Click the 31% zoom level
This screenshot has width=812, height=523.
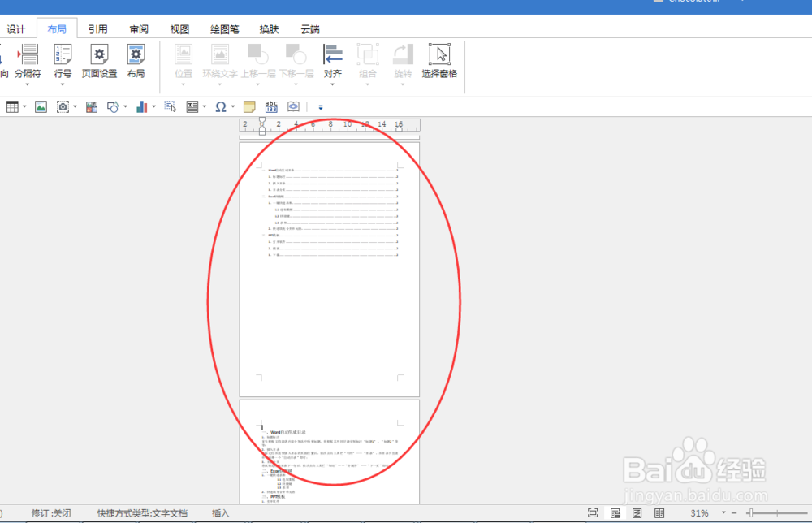(x=699, y=513)
